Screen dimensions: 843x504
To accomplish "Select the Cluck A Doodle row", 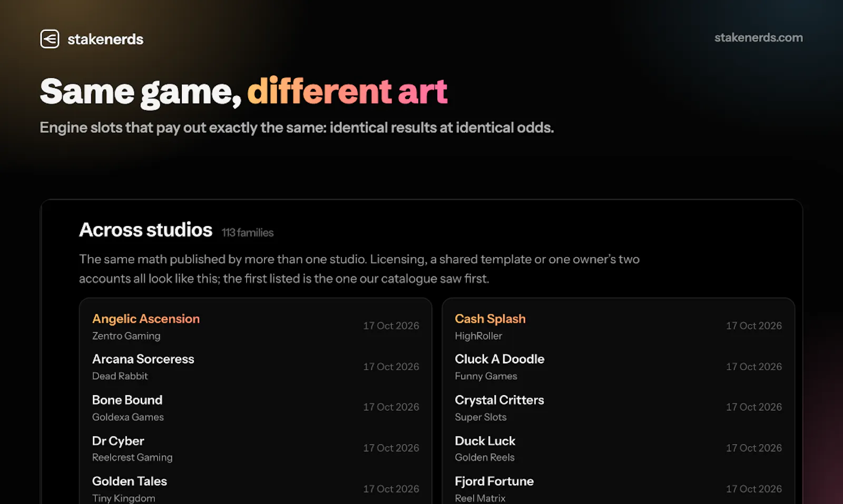I will (x=618, y=367).
